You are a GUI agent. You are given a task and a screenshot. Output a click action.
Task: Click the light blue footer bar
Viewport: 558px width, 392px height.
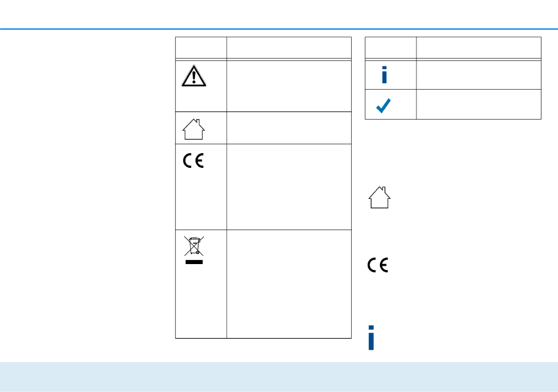click(279, 377)
